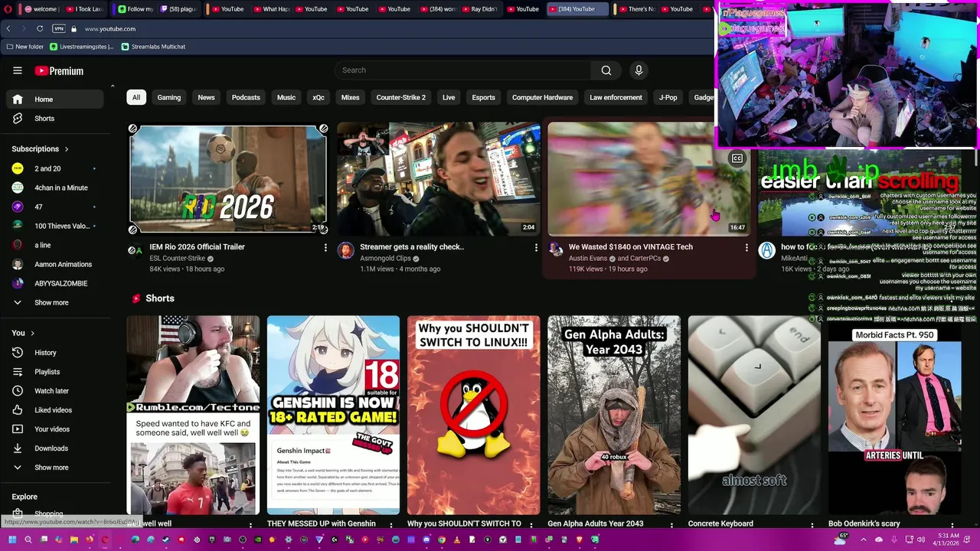Viewport: 980px width, 551px height.
Task: Select the Gaming filter chip
Action: pyautogui.click(x=169, y=97)
